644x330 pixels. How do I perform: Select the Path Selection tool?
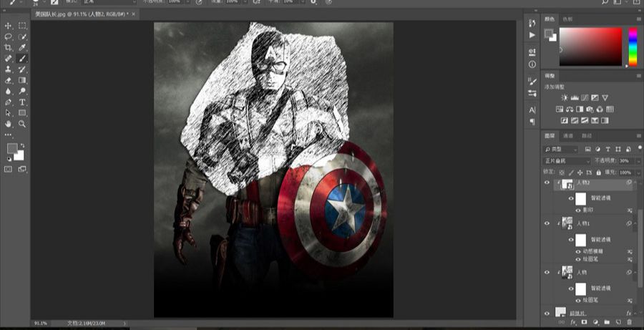tap(8, 113)
